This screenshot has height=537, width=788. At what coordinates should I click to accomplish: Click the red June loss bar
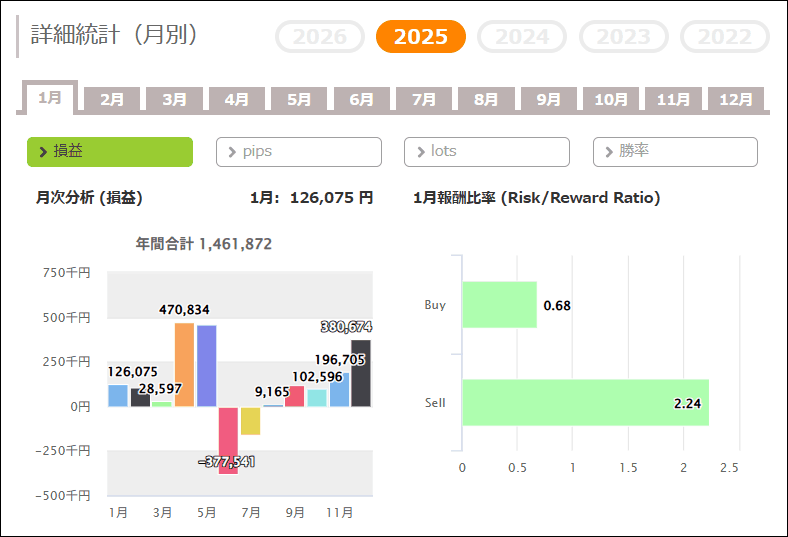[228, 439]
